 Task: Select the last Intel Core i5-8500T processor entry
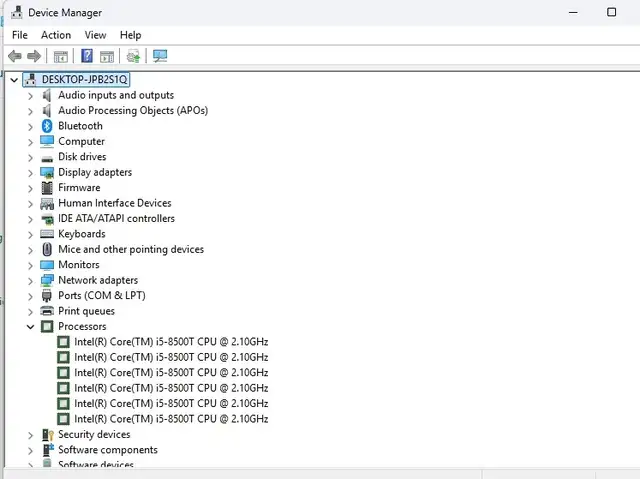tap(171, 419)
